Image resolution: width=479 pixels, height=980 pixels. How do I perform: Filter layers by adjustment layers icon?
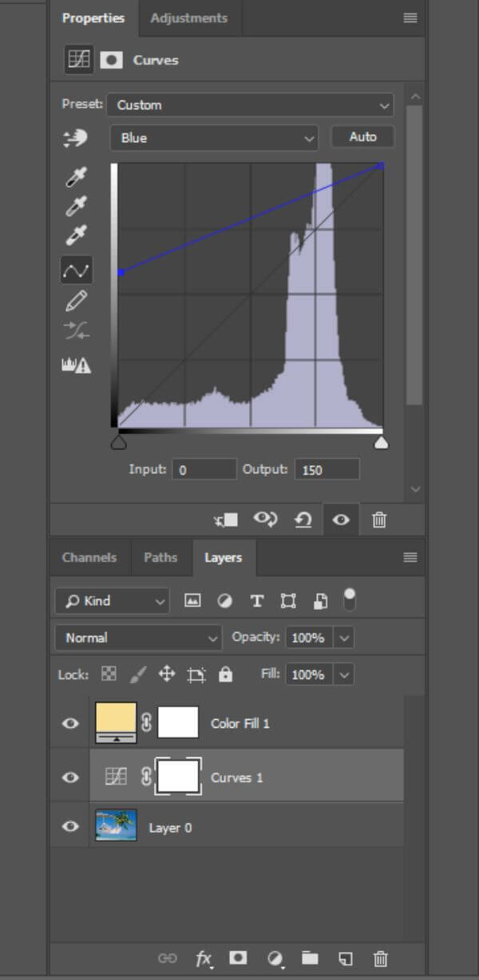tap(225, 601)
